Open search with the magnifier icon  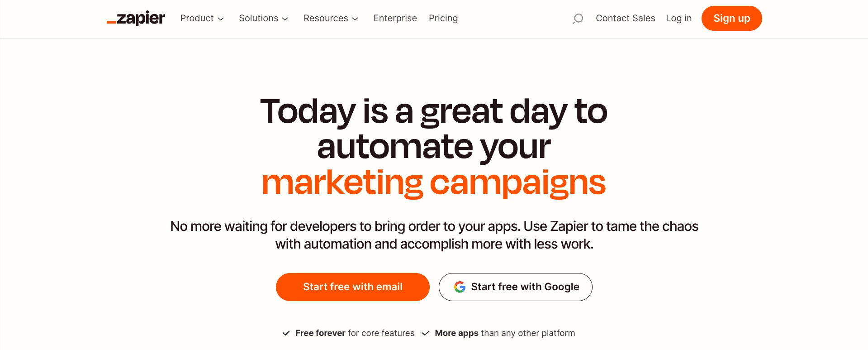pyautogui.click(x=578, y=19)
